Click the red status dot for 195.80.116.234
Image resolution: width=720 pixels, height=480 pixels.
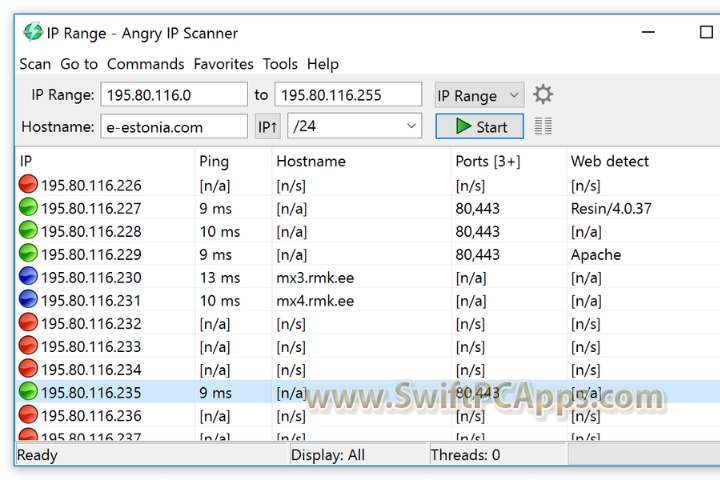pyautogui.click(x=28, y=368)
